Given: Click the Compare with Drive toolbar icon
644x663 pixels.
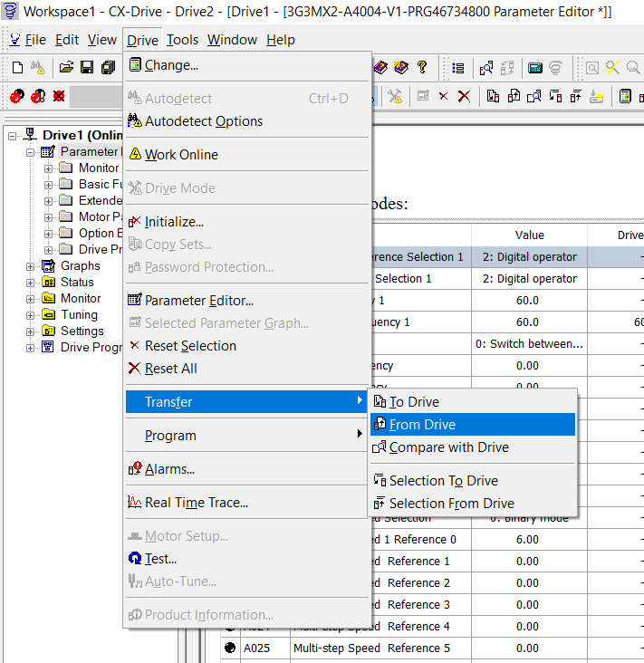Looking at the screenshot, I should click(x=534, y=96).
